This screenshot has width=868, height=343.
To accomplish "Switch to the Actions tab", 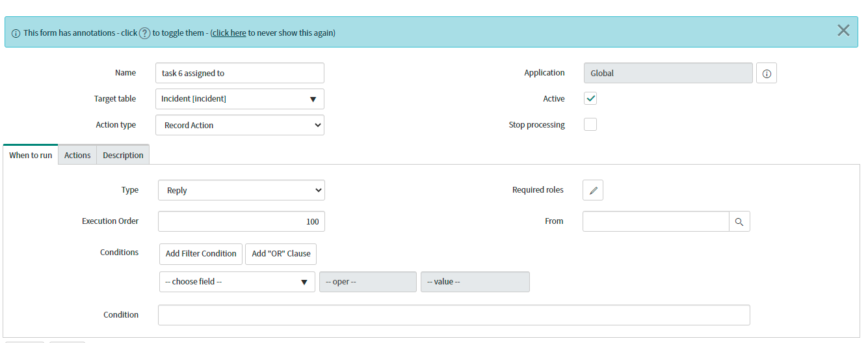I will point(77,155).
